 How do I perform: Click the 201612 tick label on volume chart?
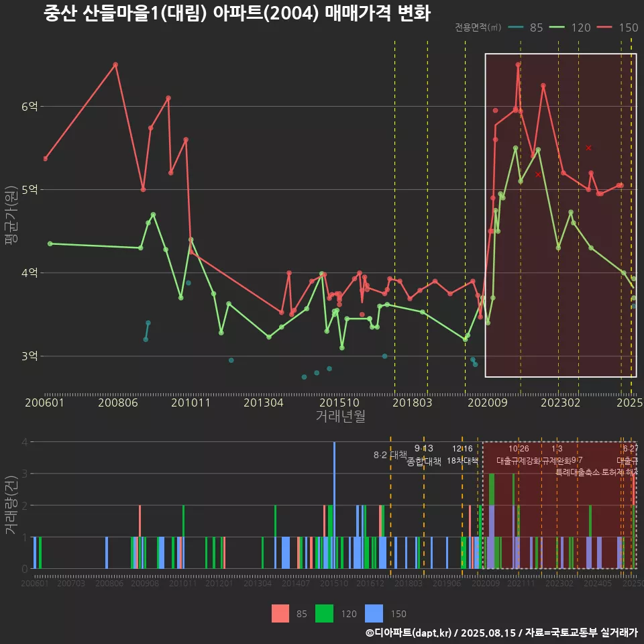coord(370,583)
